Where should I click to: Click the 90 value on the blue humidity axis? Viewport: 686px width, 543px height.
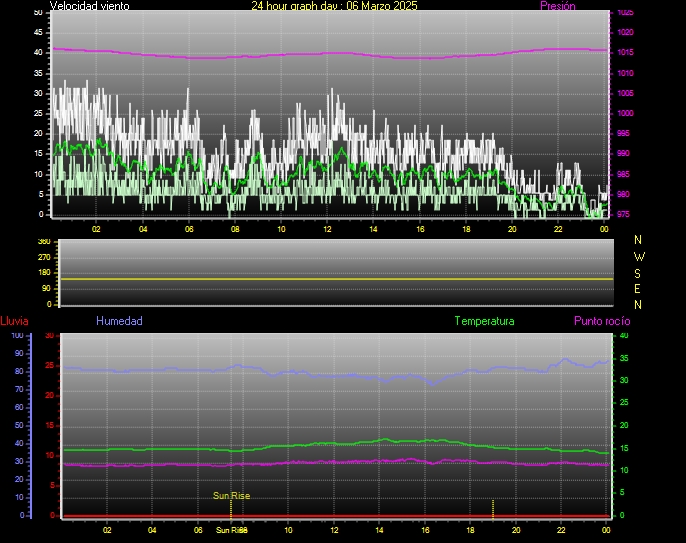click(x=19, y=354)
